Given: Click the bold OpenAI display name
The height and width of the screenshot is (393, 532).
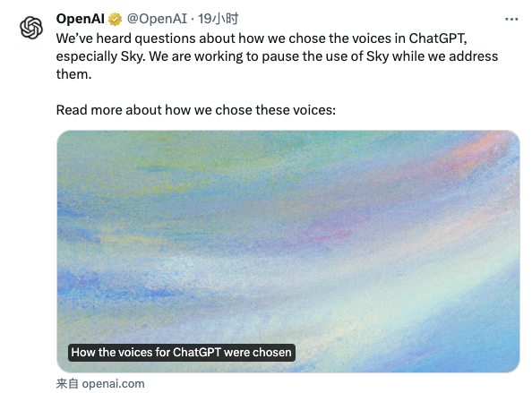Looking at the screenshot, I should point(81,19).
